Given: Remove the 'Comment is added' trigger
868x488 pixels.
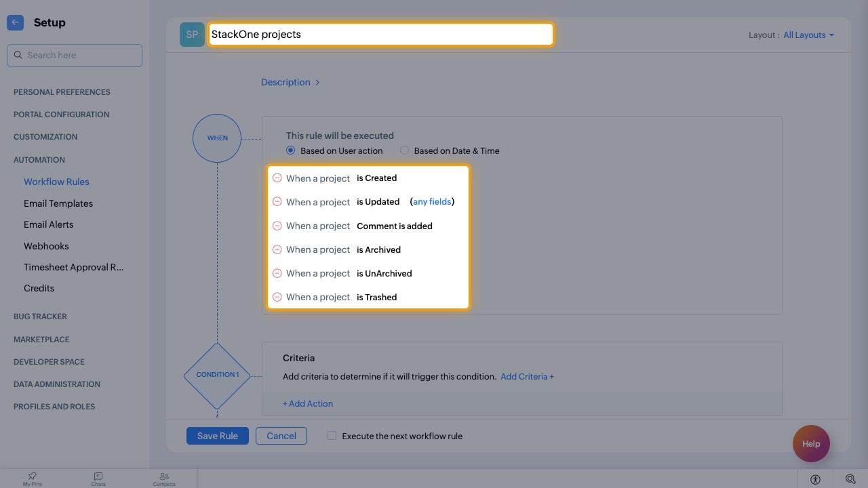Looking at the screenshot, I should 277,226.
